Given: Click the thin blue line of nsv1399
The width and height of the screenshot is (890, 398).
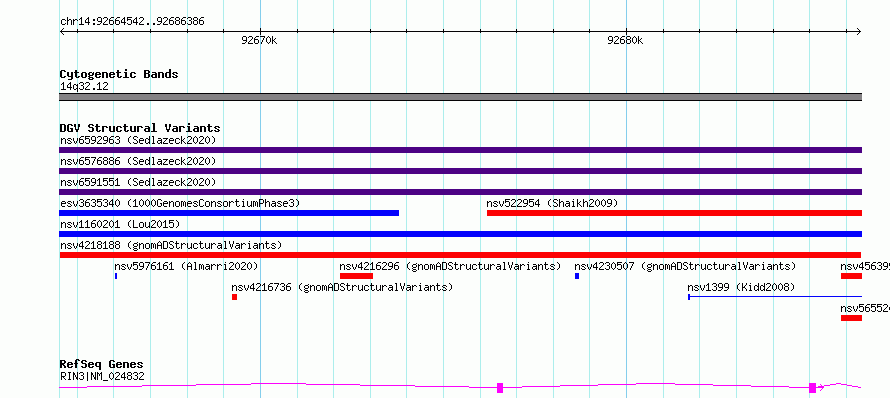Looking at the screenshot, I should click(x=775, y=297).
